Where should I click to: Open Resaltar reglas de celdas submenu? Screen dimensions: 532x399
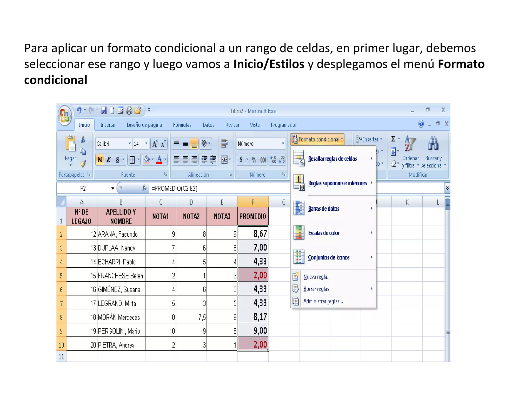(333, 158)
